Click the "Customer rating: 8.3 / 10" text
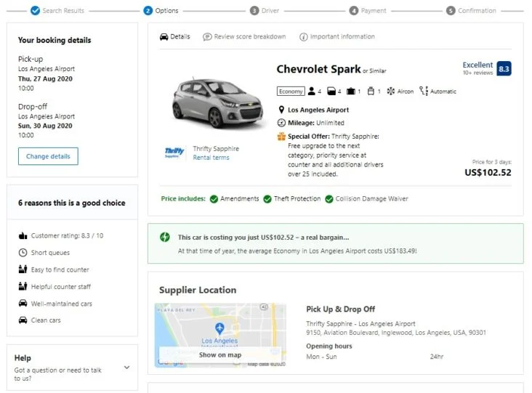Image resolution: width=532 pixels, height=393 pixels. 67,235
